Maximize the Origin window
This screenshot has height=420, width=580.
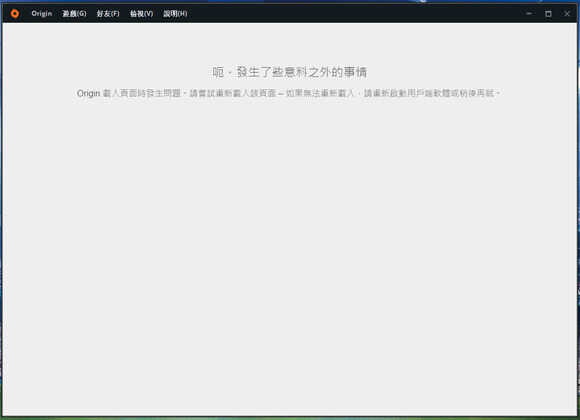point(548,14)
